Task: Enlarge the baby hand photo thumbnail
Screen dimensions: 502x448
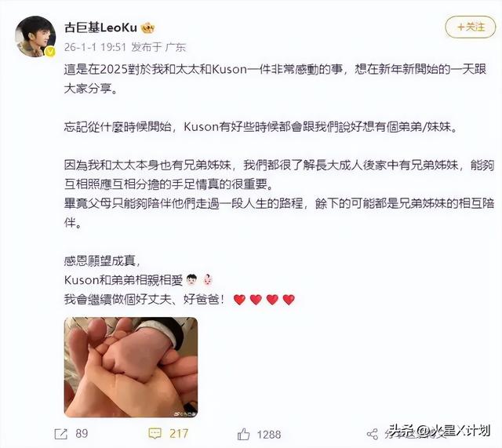Action: click(x=131, y=367)
